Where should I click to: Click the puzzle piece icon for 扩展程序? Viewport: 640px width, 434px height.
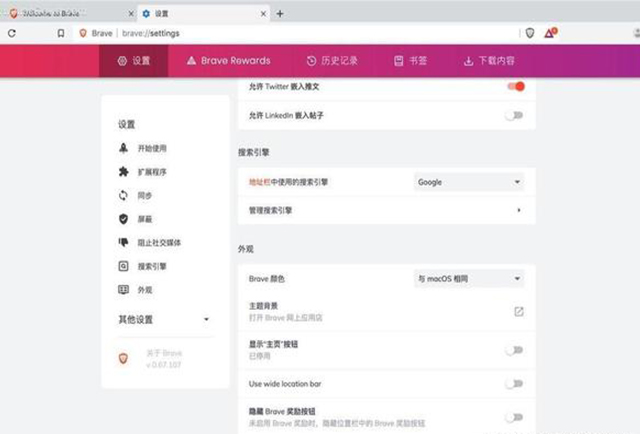click(123, 171)
